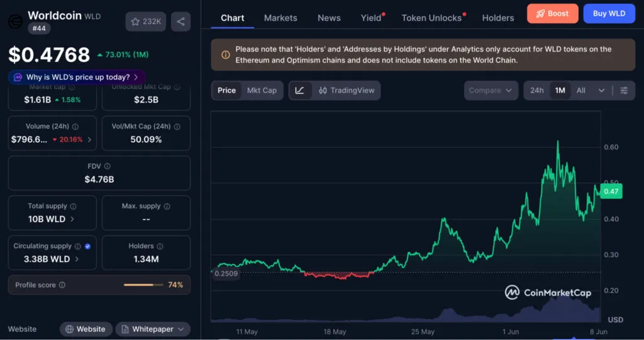The width and height of the screenshot is (644, 340).
Task: Switch to the Yield tab
Action: tap(371, 18)
